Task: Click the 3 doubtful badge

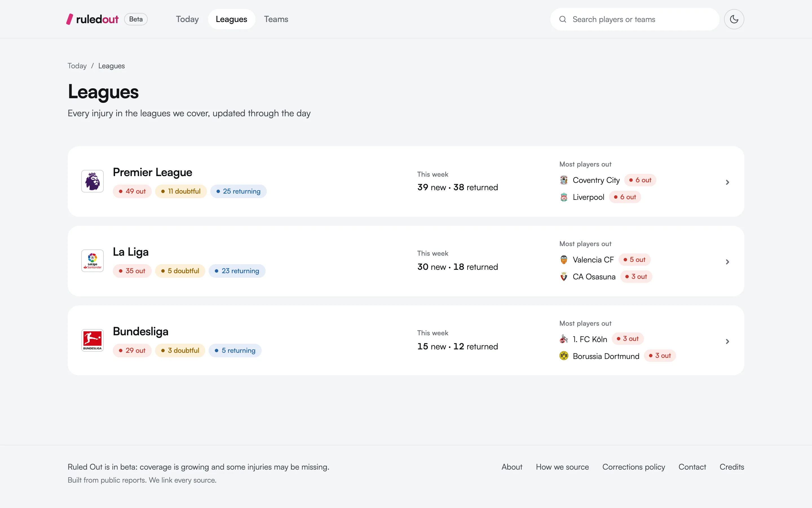Action: tap(180, 351)
